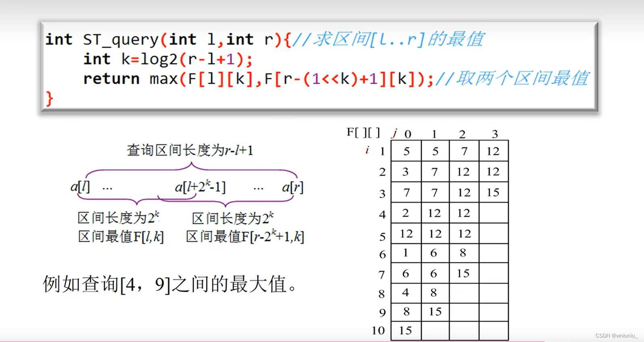Click column header '0' of the F table
Screen dimensions: 644x342
(x=408, y=134)
